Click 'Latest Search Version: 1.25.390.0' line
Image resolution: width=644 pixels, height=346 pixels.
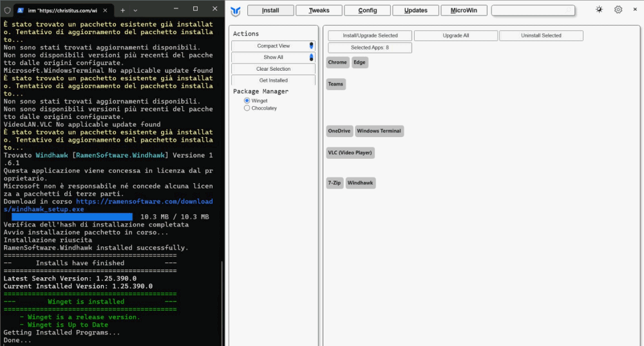pyautogui.click(x=70, y=278)
